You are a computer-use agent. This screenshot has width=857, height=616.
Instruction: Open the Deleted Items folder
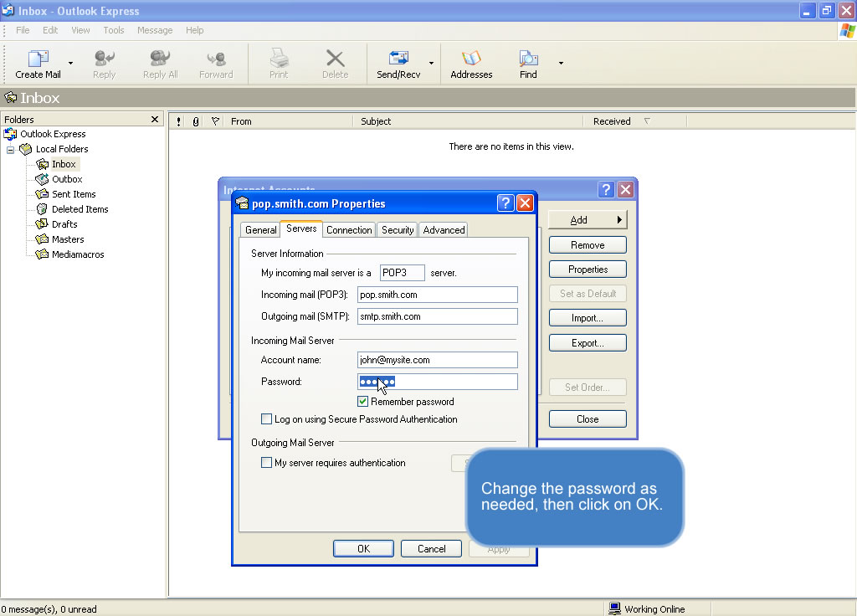tap(80, 209)
